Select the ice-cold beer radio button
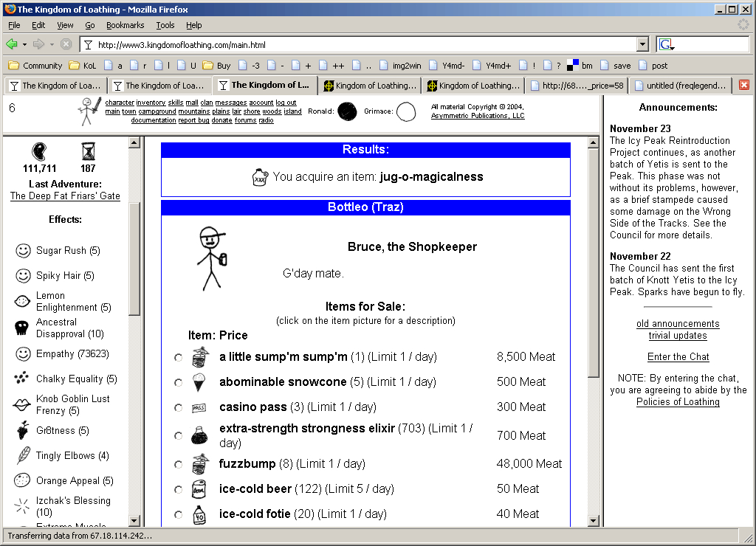The width and height of the screenshot is (756, 546). click(x=179, y=490)
